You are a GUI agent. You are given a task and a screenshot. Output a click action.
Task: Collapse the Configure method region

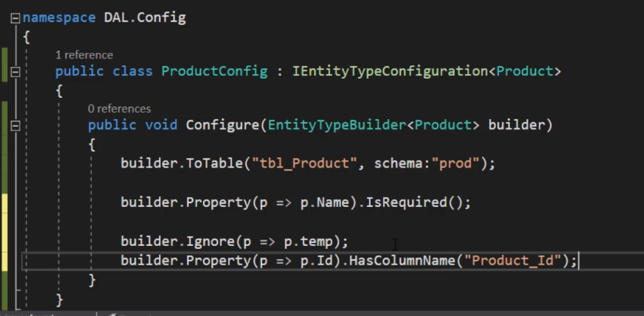click(x=16, y=125)
